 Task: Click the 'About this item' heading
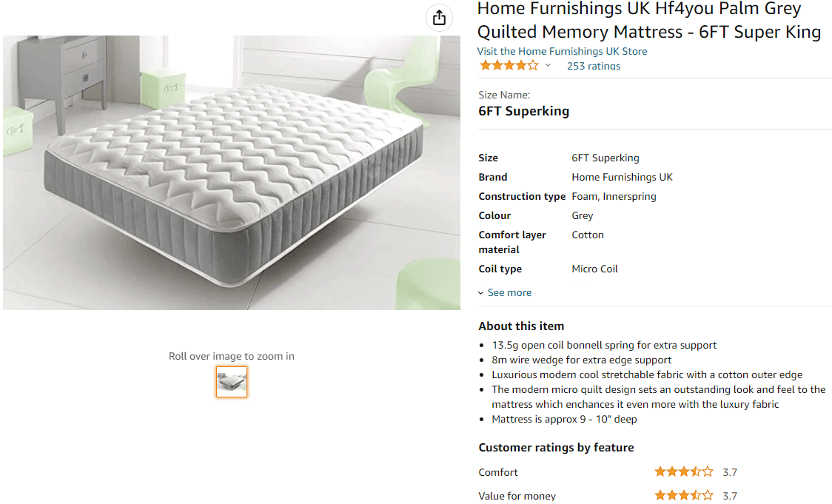(521, 326)
